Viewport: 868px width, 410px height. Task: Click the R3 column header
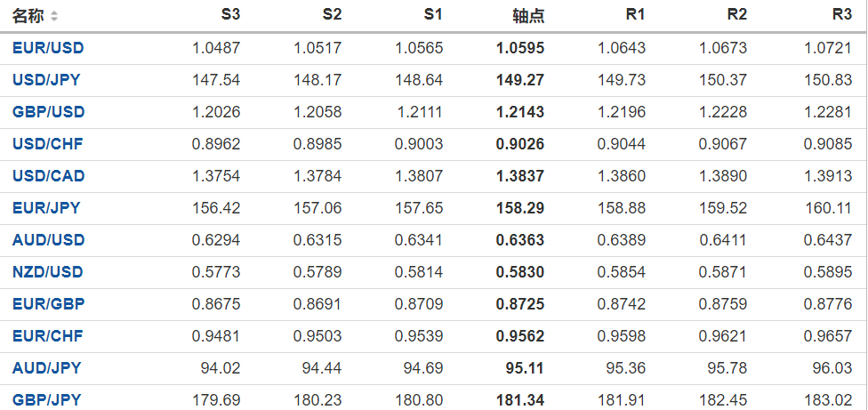pos(841,15)
